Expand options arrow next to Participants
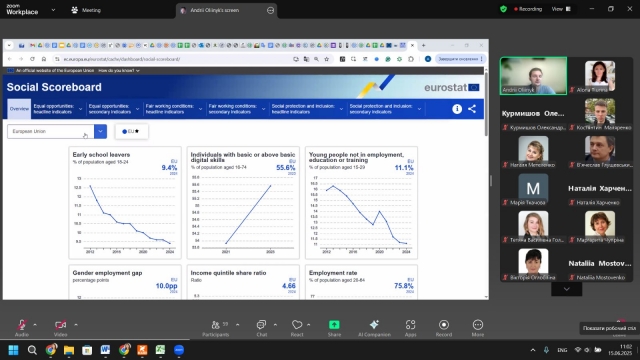Viewport: 640px width, 360px height. click(238, 325)
